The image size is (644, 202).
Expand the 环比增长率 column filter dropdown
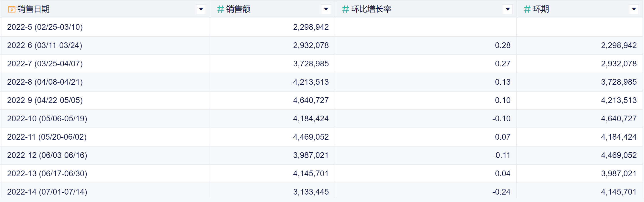coord(508,9)
